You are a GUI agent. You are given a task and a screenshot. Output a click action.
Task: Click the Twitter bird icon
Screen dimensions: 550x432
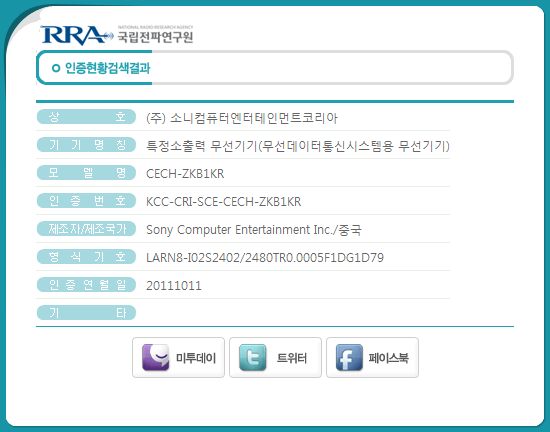pos(253,357)
